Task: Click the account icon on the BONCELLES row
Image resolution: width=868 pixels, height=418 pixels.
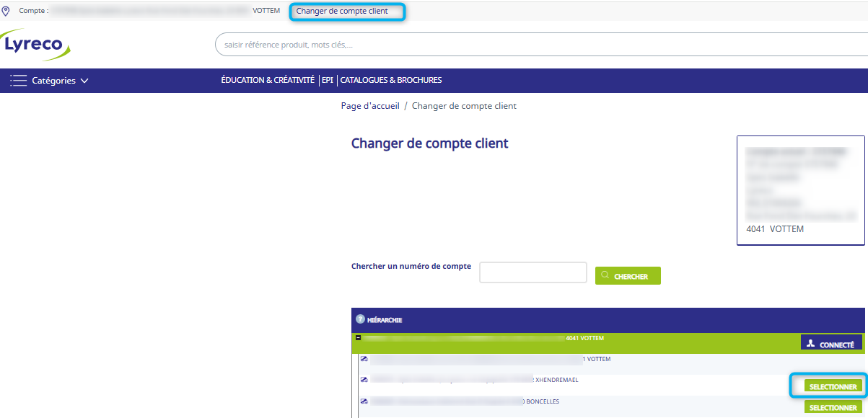Action: [364, 401]
